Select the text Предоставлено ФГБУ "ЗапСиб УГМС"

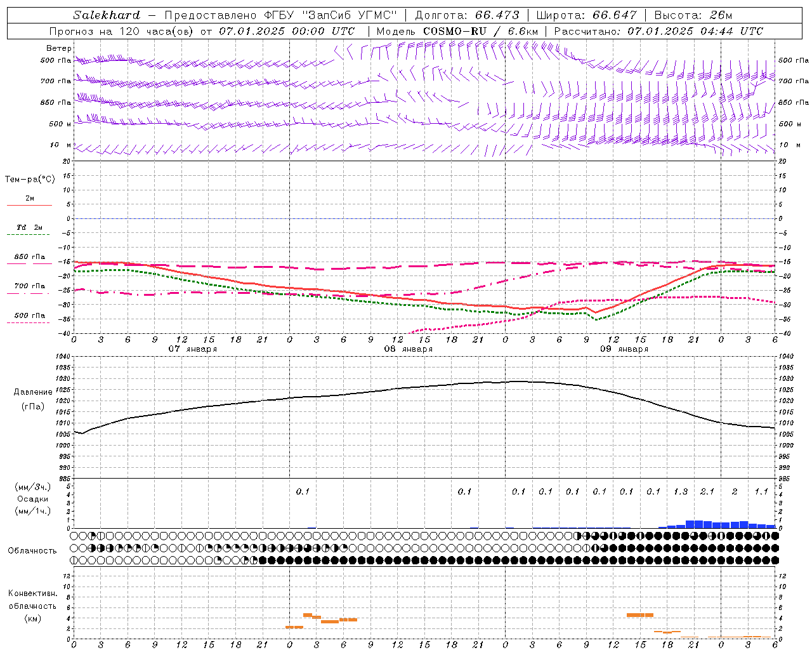280,15
